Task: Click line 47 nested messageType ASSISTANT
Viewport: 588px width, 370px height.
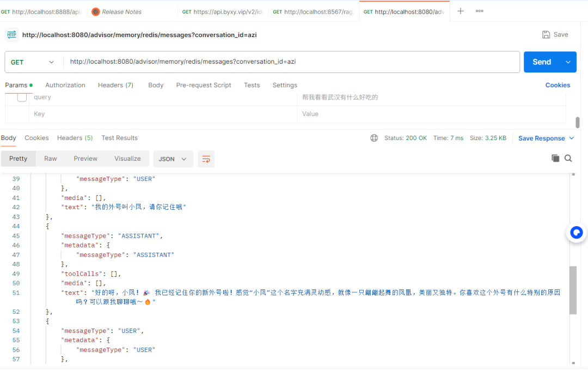Action: (x=125, y=255)
